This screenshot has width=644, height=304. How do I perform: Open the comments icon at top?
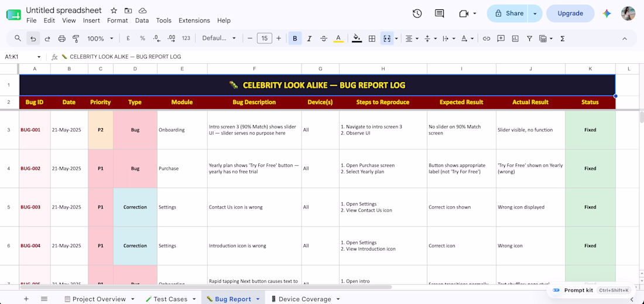pyautogui.click(x=439, y=13)
